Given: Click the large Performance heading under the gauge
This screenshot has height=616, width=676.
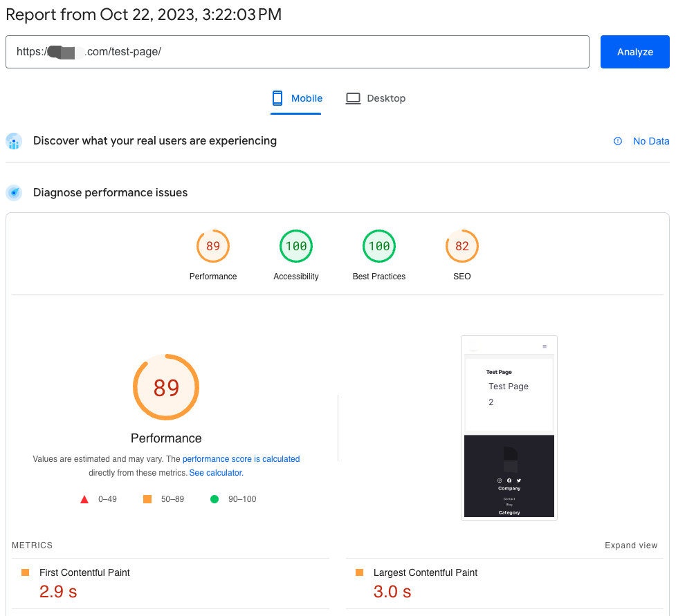Looking at the screenshot, I should click(x=166, y=438).
